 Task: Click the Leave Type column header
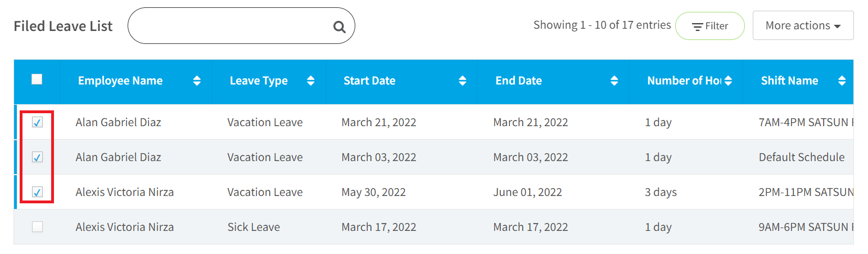259,81
